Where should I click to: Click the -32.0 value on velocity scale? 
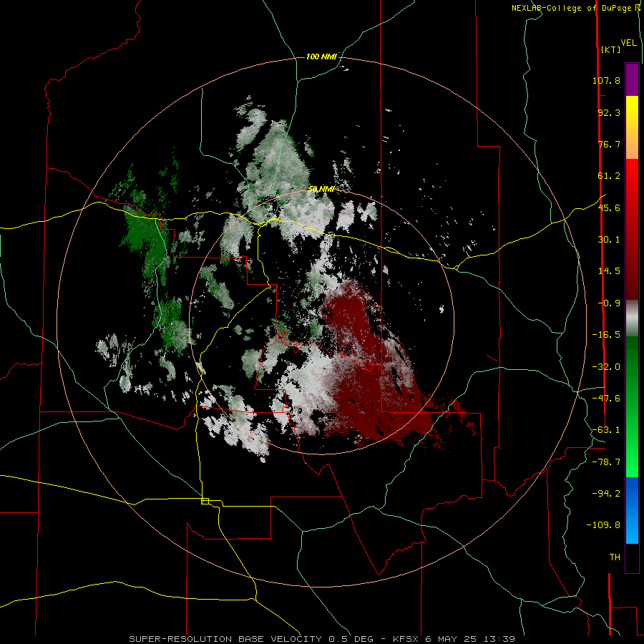coord(606,367)
